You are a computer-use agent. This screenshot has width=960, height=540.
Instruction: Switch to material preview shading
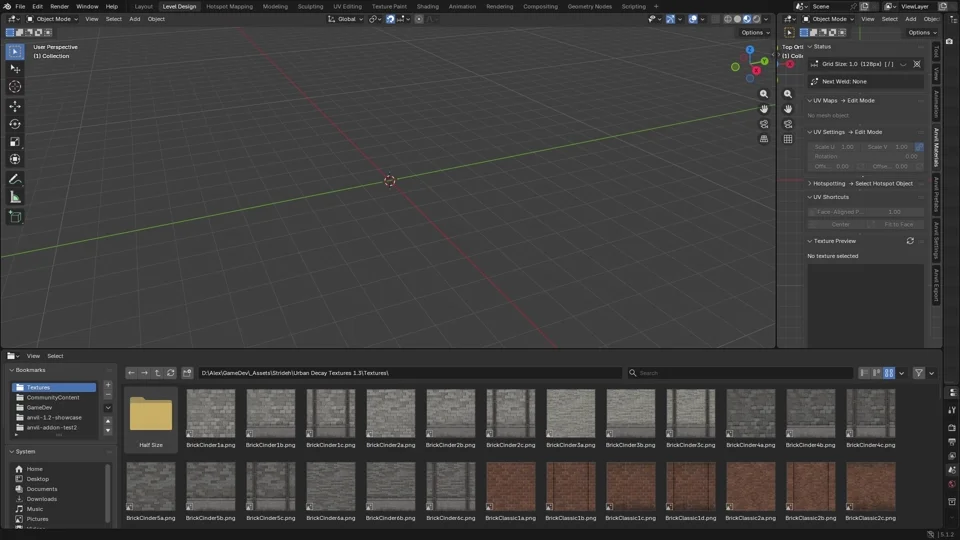point(747,19)
